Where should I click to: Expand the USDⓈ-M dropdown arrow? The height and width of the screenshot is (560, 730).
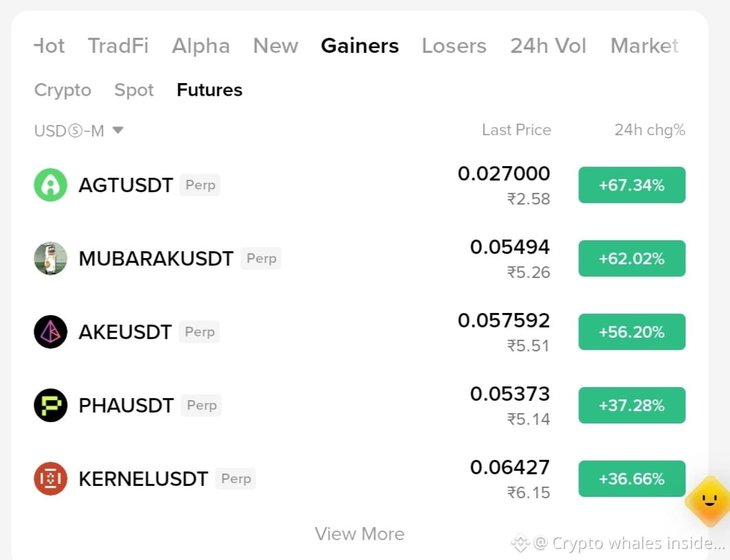pyautogui.click(x=118, y=130)
